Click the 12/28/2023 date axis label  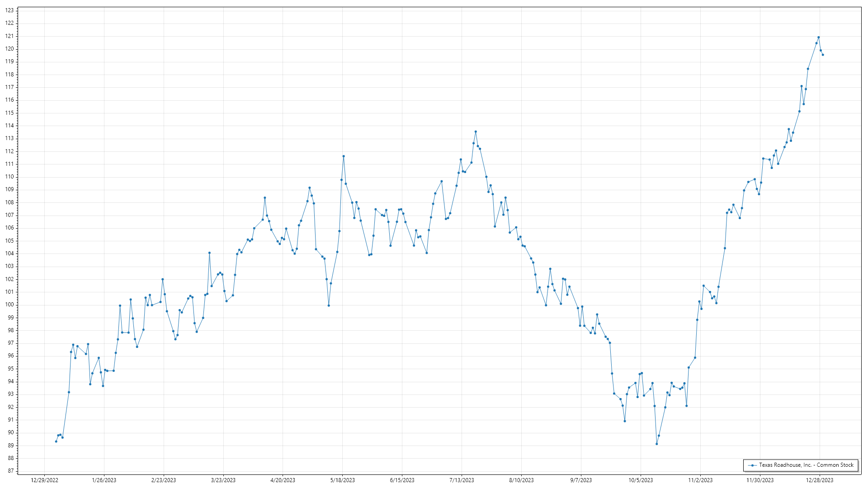pyautogui.click(x=820, y=480)
